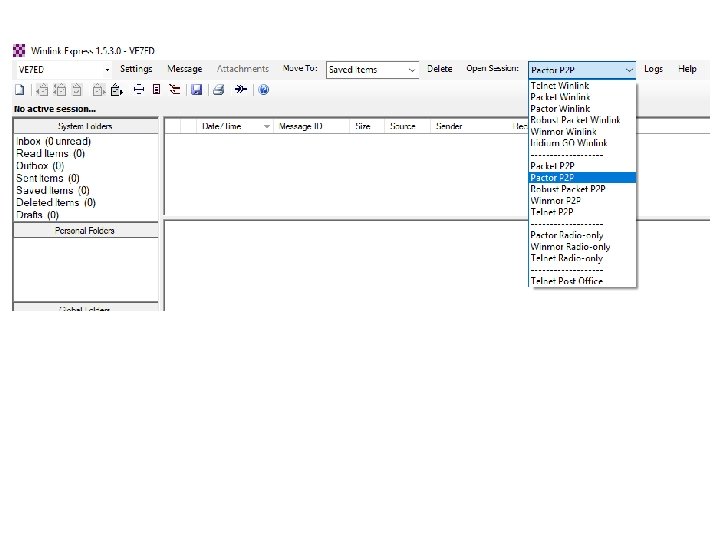
Task: Open the Deleted Items folder
Action: tap(56, 202)
